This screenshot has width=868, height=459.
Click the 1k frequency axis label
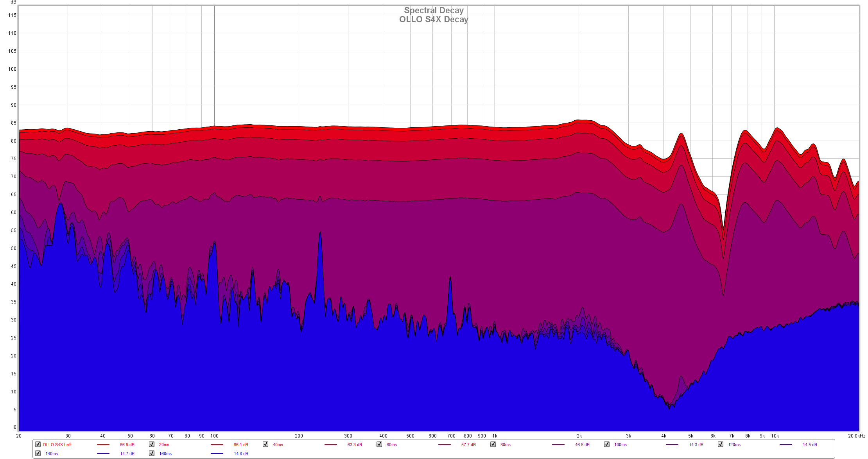click(x=495, y=436)
